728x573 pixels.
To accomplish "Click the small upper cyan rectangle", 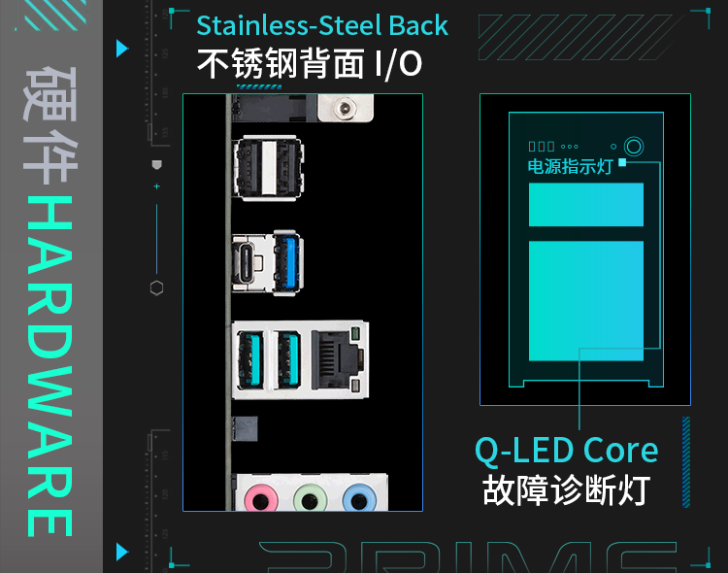I will pos(586,205).
